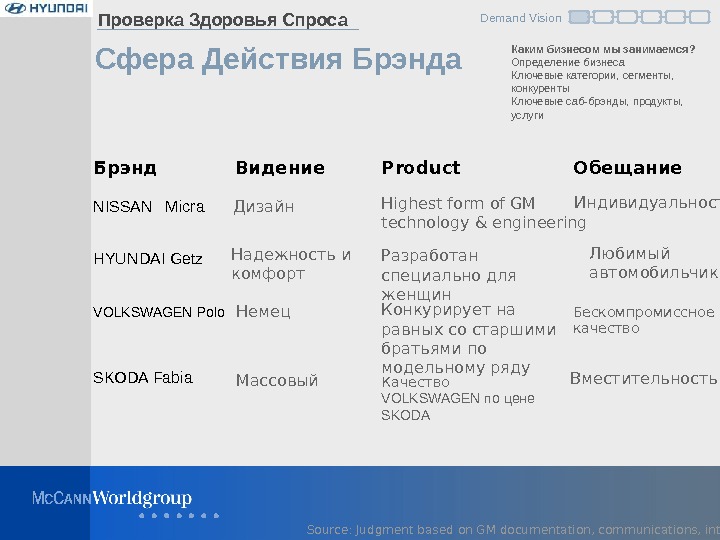
Task: Select the 'Product' column heading
Action: (x=421, y=168)
